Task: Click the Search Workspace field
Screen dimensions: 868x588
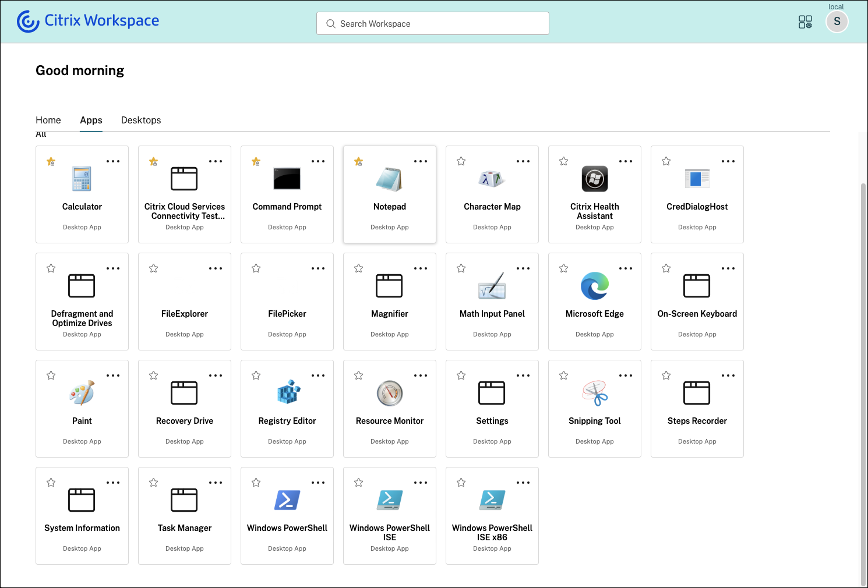Action: coord(433,23)
